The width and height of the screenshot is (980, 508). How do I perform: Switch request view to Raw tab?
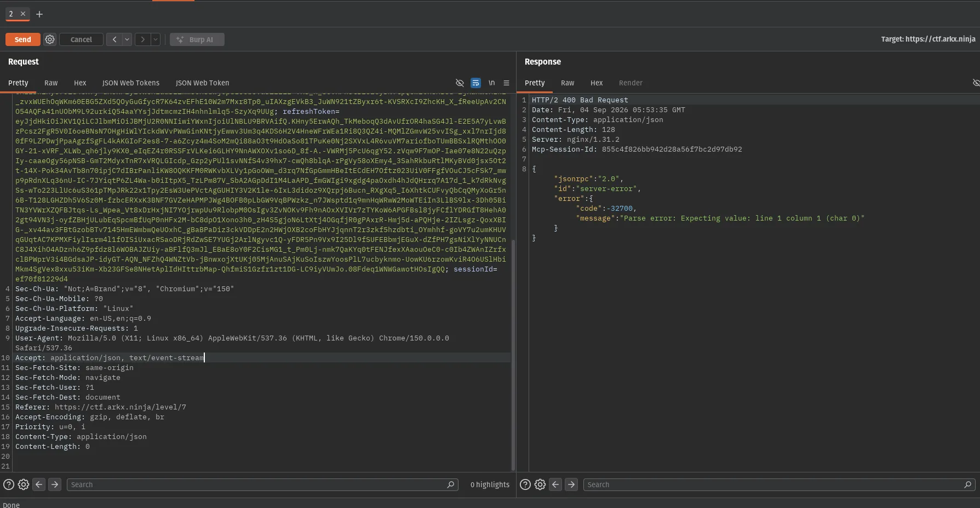[x=51, y=83]
